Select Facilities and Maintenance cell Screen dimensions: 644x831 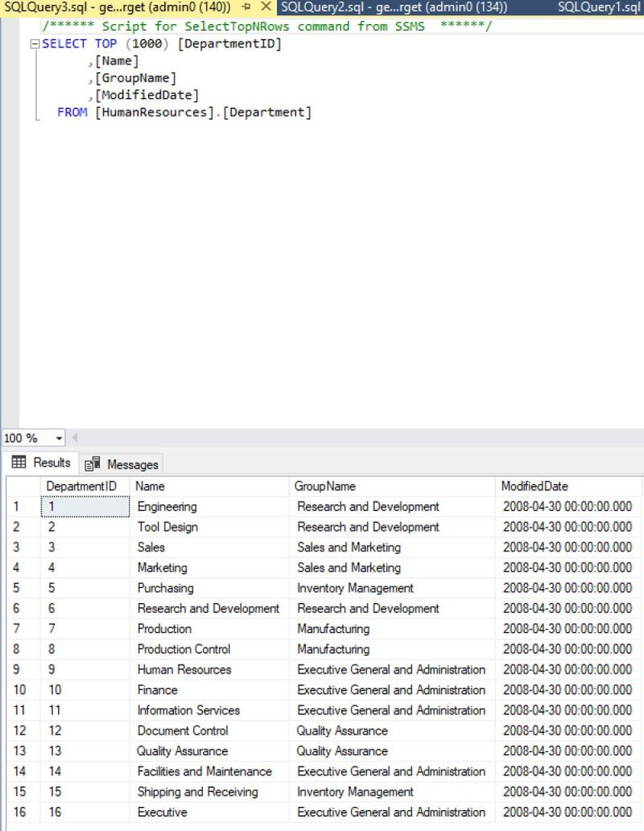pyautogui.click(x=210, y=772)
